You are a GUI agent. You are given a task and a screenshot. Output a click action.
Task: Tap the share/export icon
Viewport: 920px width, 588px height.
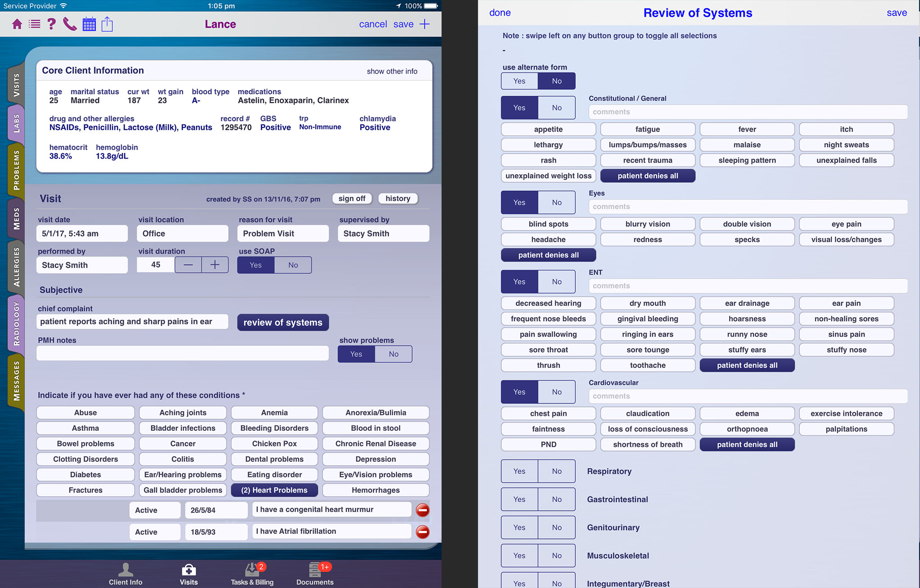point(107,24)
